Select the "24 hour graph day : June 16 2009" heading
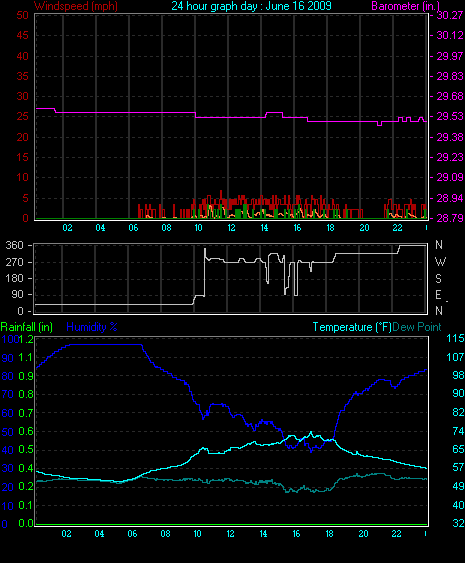The image size is (465, 563). tap(251, 6)
